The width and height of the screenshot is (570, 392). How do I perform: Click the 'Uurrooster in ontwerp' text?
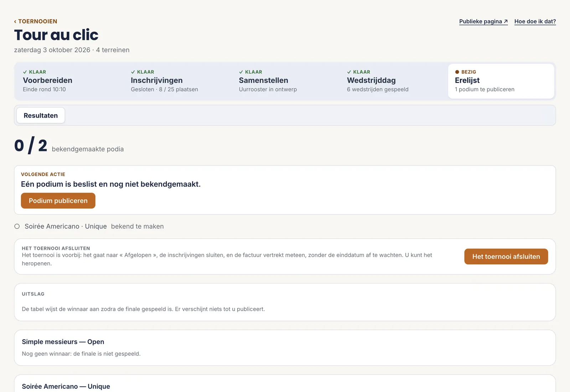point(268,89)
